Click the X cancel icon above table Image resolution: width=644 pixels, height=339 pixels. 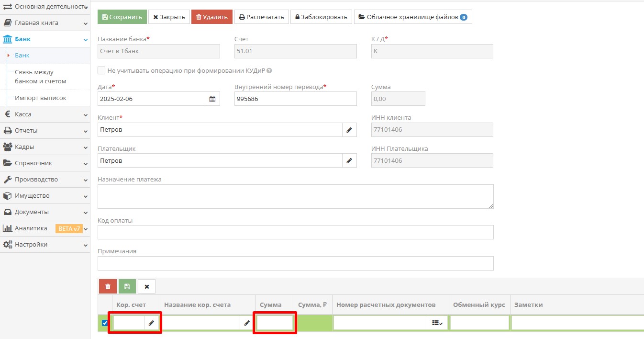pyautogui.click(x=147, y=286)
